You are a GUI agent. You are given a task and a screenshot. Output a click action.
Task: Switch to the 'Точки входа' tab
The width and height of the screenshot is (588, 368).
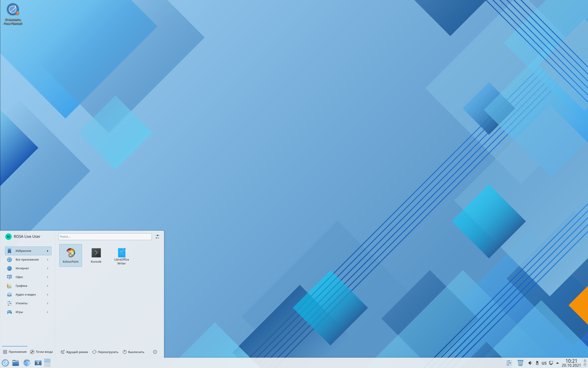(x=41, y=352)
